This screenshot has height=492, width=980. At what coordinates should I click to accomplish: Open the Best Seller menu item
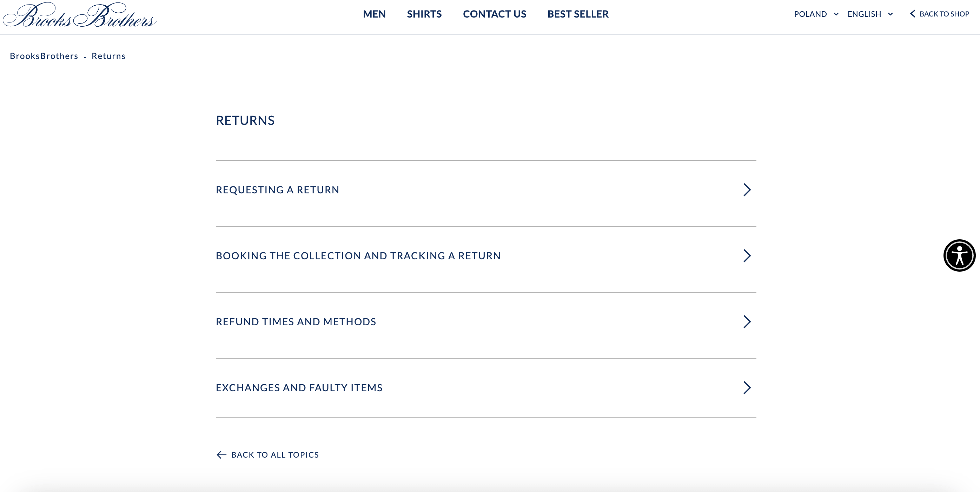pos(577,14)
